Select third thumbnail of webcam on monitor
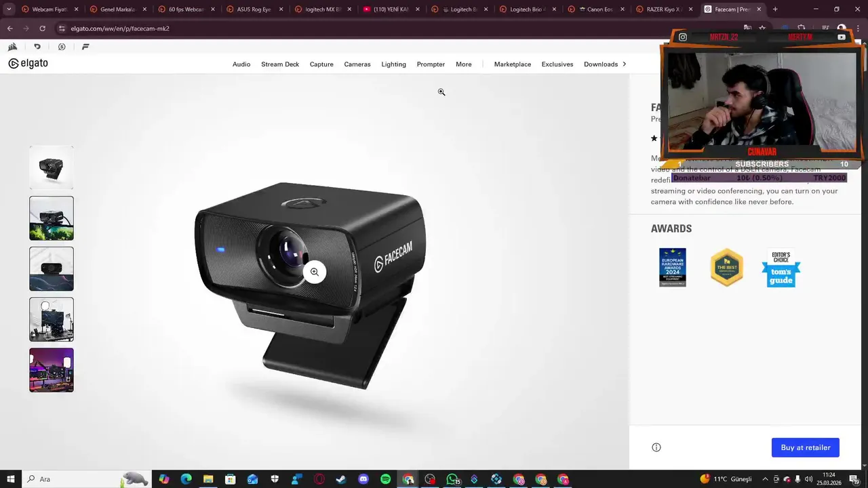This screenshot has width=868, height=488. pyautogui.click(x=52, y=269)
